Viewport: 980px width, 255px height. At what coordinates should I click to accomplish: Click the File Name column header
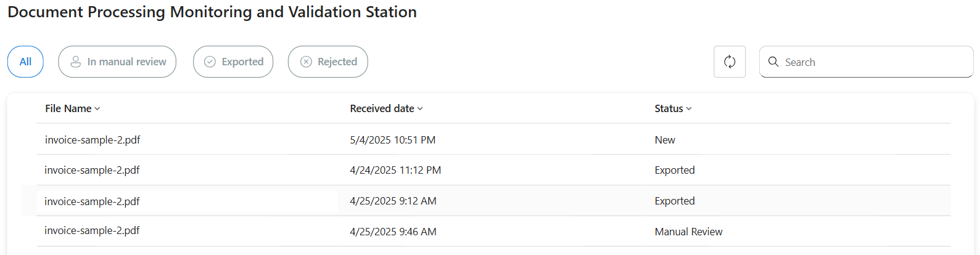click(68, 108)
